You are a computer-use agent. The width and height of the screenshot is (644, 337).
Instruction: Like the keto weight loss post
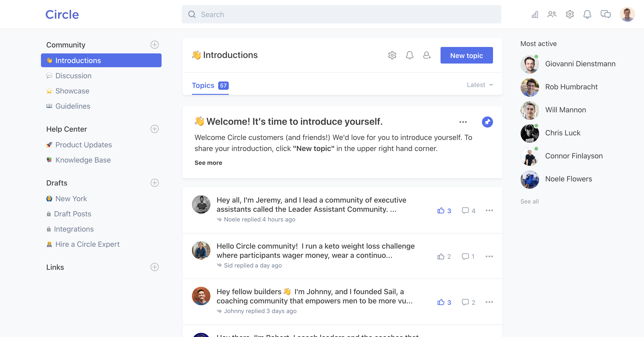pyautogui.click(x=444, y=256)
